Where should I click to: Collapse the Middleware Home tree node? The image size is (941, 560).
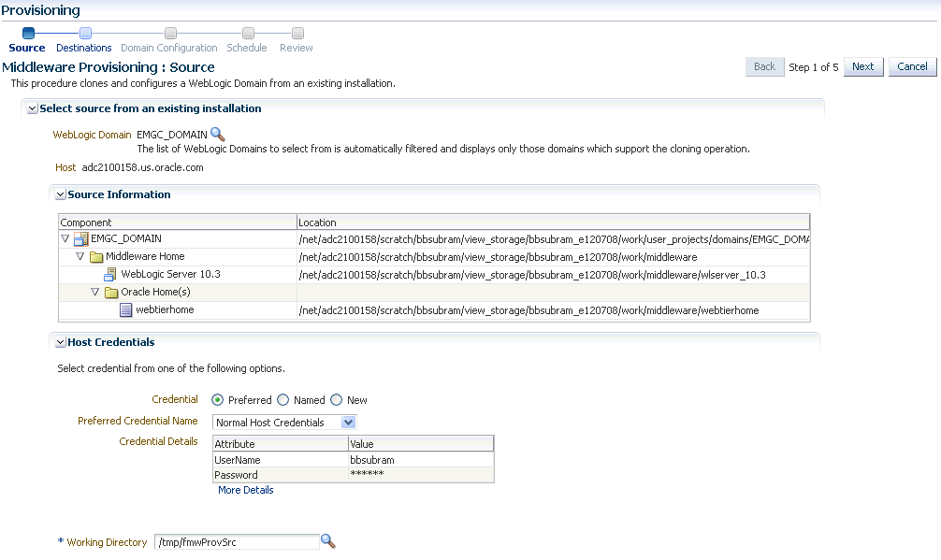click(x=80, y=256)
